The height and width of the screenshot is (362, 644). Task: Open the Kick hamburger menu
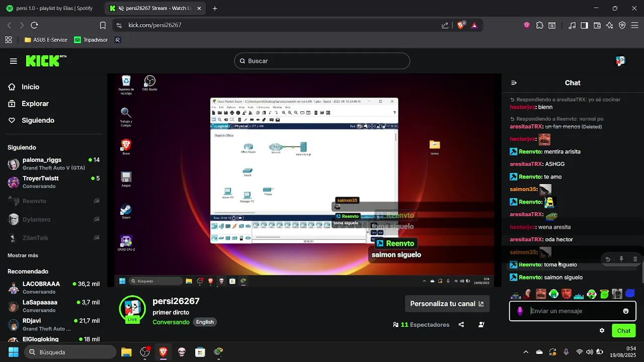pos(14,61)
